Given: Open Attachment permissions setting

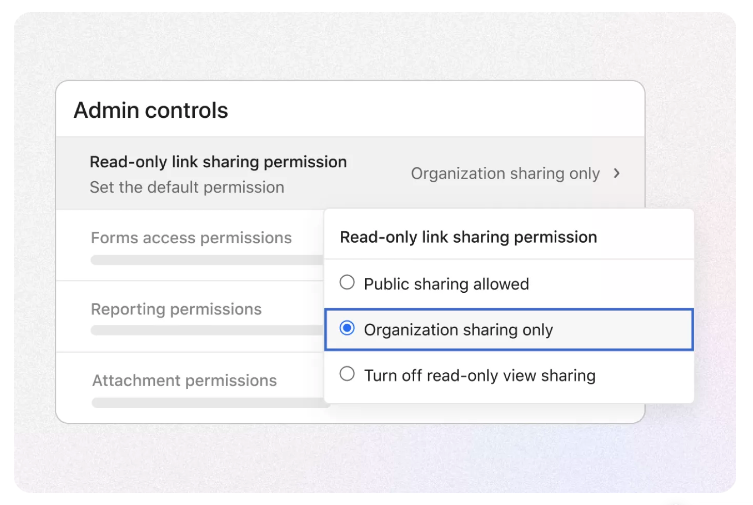Looking at the screenshot, I should coord(184,380).
